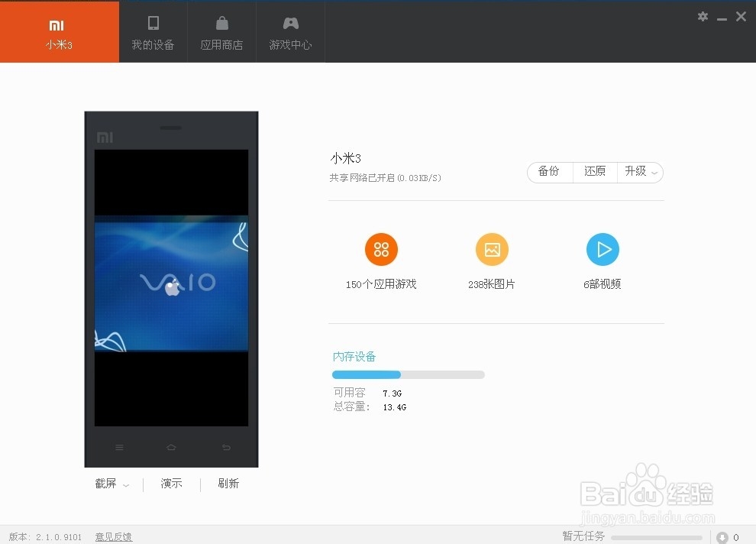
Task: Click the 截屏 screenshot button
Action: [105, 483]
